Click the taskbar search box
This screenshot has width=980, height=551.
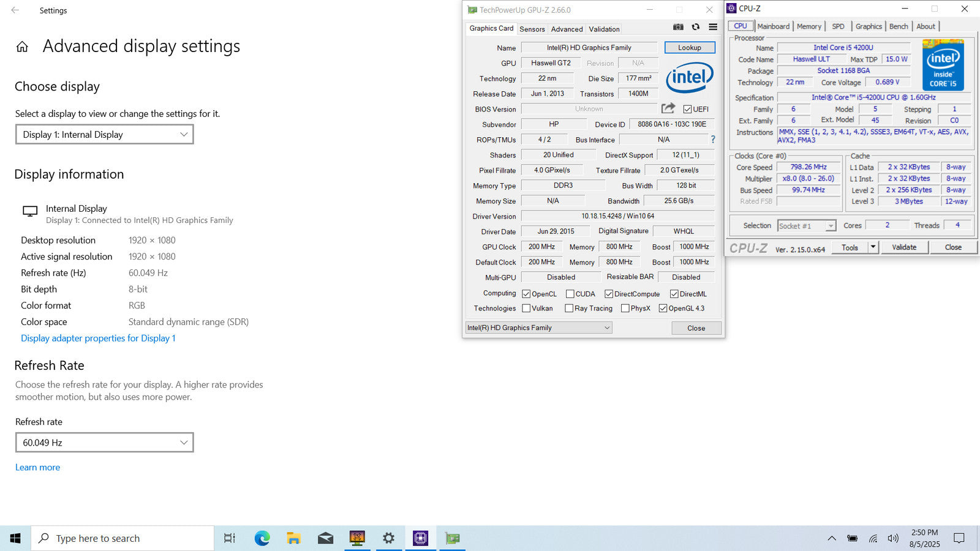point(123,538)
